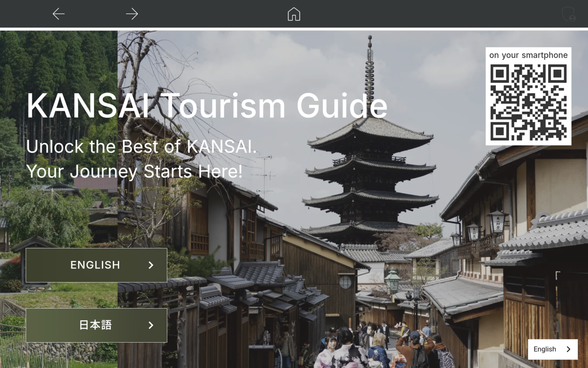Click the green street lamp in the photo
This screenshot has height=368, width=588.
click(393, 281)
